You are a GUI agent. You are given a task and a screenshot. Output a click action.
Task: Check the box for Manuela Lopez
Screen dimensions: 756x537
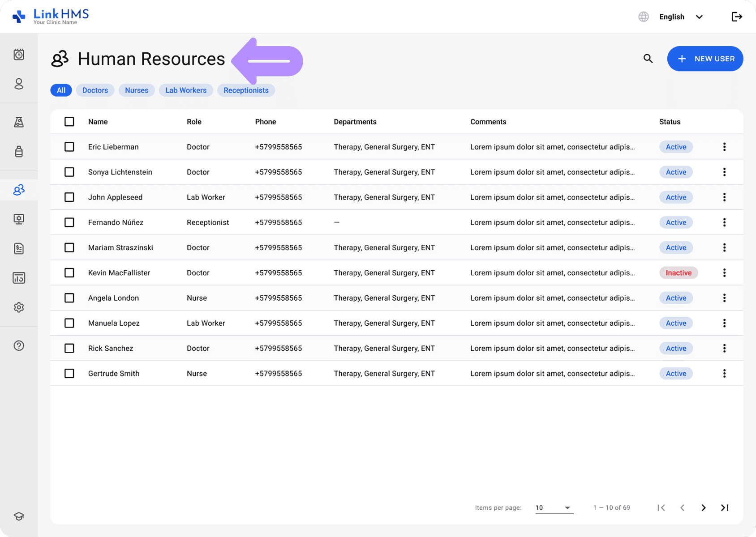coord(69,323)
